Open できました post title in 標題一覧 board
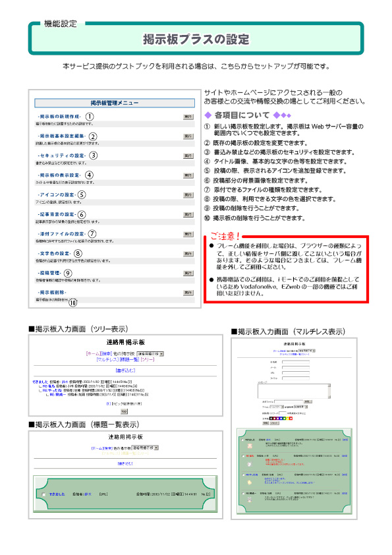 (x=57, y=494)
